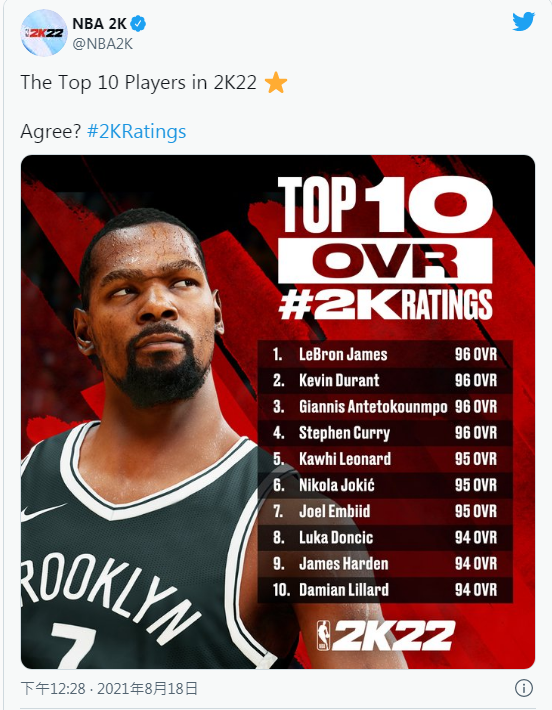Open the NBA 2K profile avatar
552x710 pixels.
44,33
